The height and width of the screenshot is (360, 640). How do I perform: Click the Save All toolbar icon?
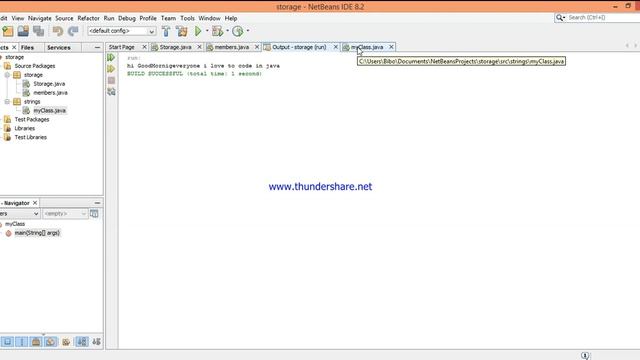pos(39,31)
